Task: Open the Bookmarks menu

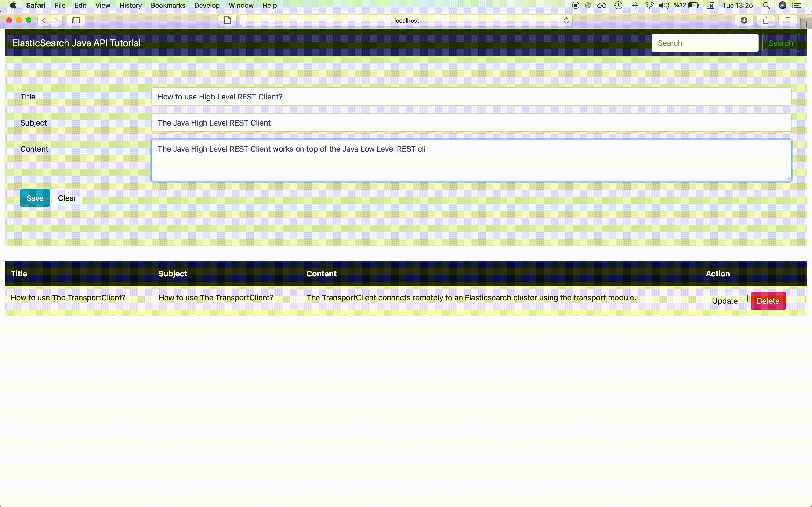Action: 168,5
